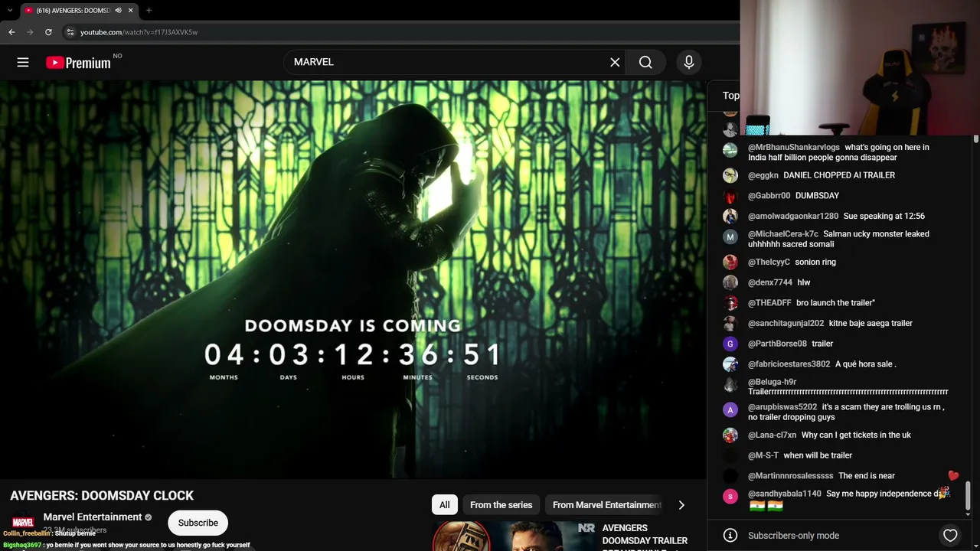
Task: Click the avatar beside @amolwadgaonkar1280's message
Action: click(x=730, y=217)
